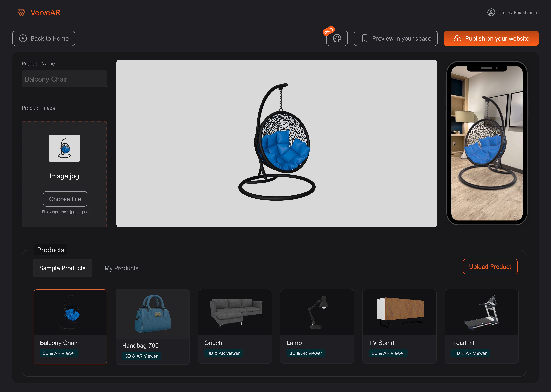Open the PRO color palette customizer

pyautogui.click(x=337, y=38)
